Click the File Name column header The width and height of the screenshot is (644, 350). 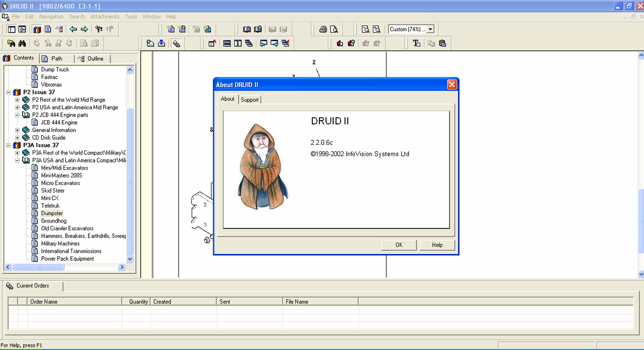[320, 302]
